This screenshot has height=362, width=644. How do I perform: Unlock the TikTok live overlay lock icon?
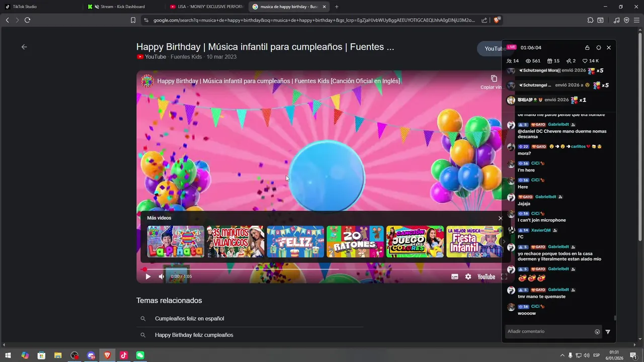pos(587,48)
